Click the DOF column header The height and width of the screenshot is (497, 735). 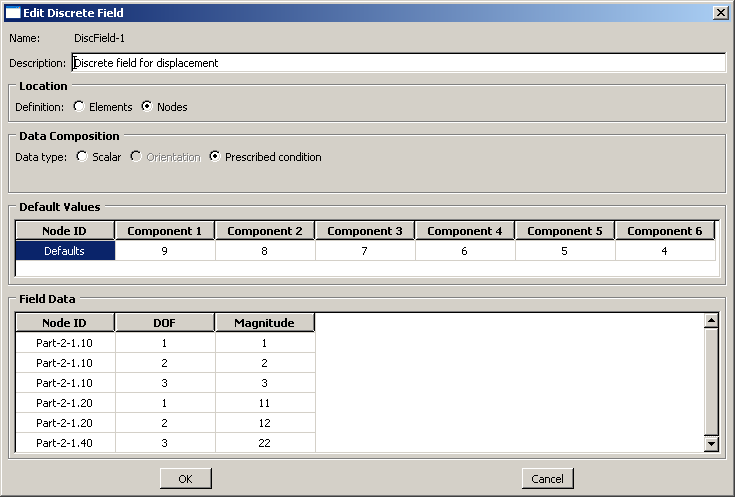point(165,323)
